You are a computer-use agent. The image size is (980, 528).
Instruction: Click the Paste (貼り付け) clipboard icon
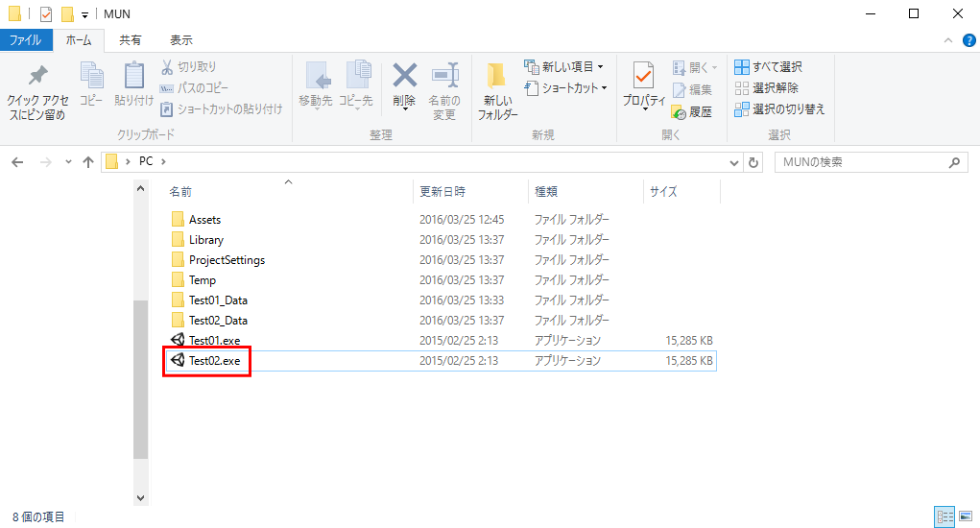(x=133, y=84)
